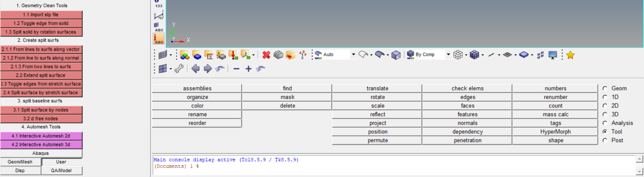The image size is (644, 177).
Task: Expand the wireframe geometry surface dropdown arrow
Action: click(x=371, y=55)
